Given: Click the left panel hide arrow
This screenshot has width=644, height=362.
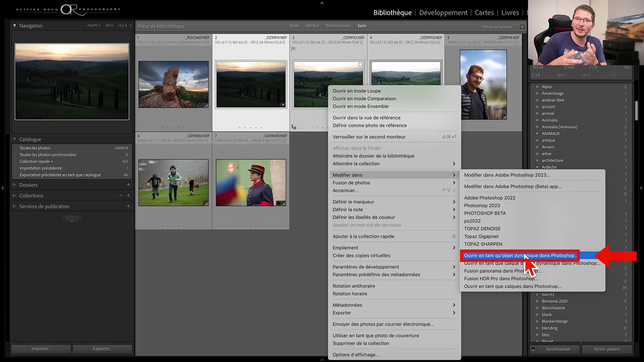Looking at the screenshot, I should [x=3, y=187].
